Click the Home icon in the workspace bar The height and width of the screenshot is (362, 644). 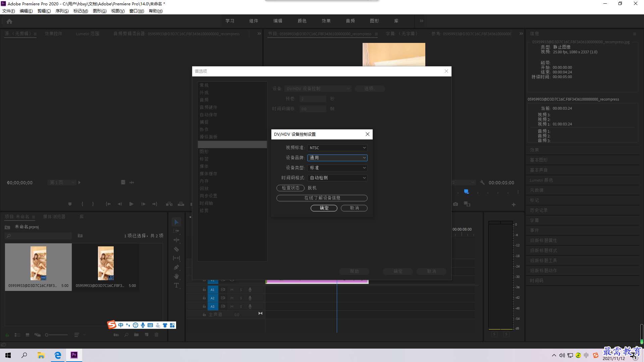point(9,21)
